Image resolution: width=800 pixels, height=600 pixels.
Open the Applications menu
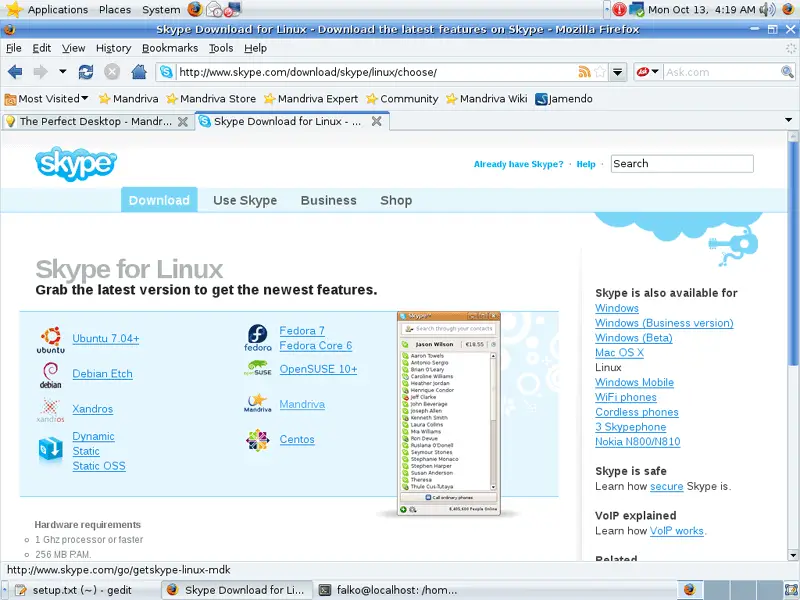coord(58,10)
